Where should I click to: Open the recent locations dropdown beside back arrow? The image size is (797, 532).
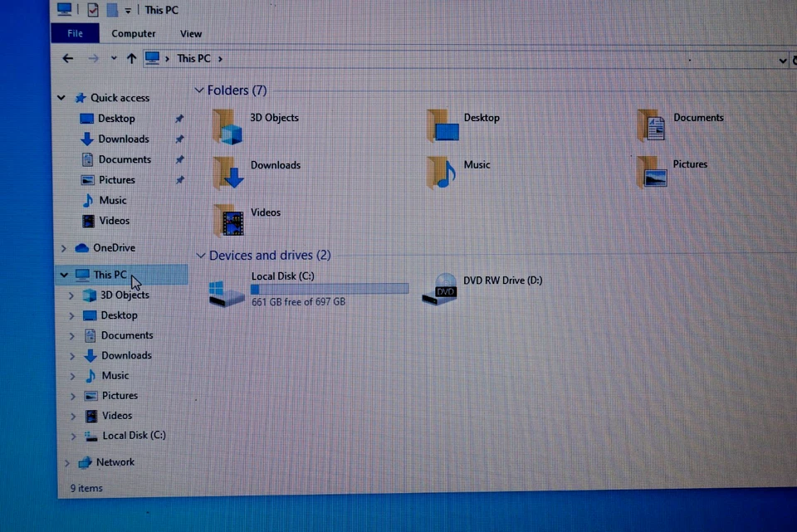click(x=114, y=58)
